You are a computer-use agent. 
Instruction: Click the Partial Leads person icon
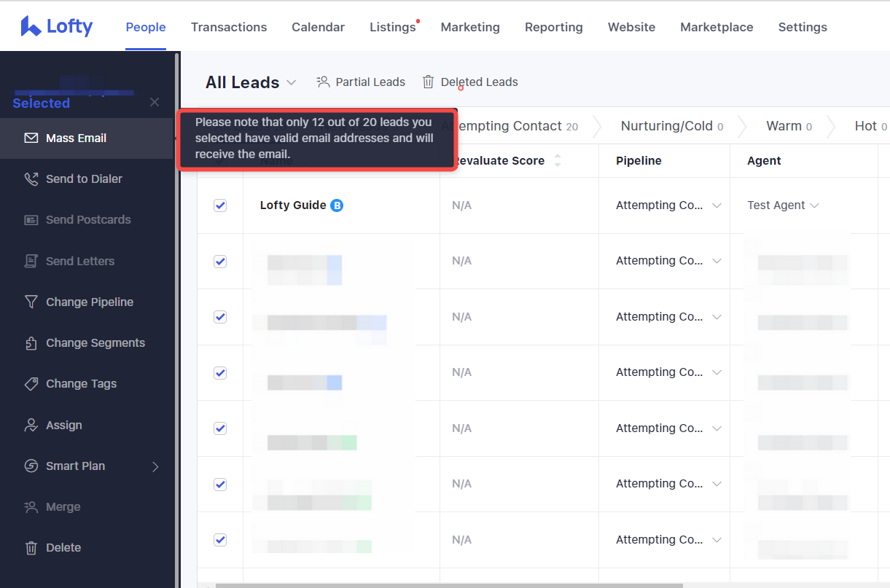(x=323, y=82)
